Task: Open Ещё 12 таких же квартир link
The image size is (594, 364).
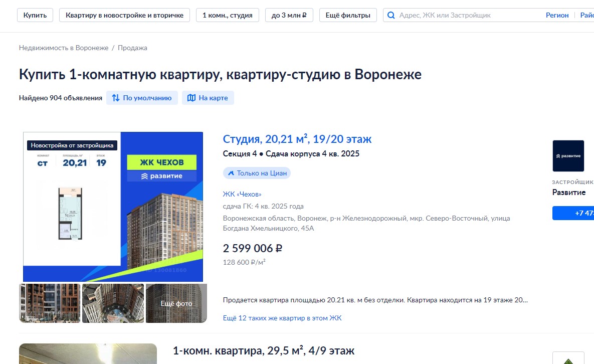Action: 282,318
